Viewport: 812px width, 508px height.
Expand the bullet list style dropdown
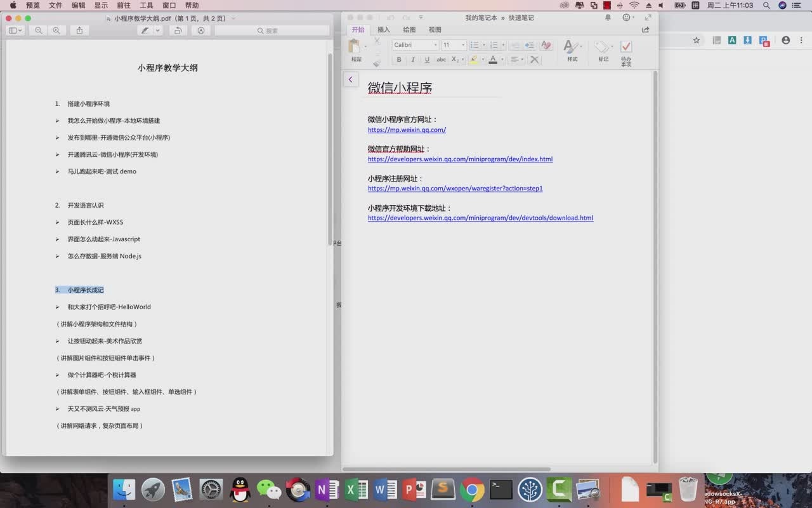click(483, 45)
